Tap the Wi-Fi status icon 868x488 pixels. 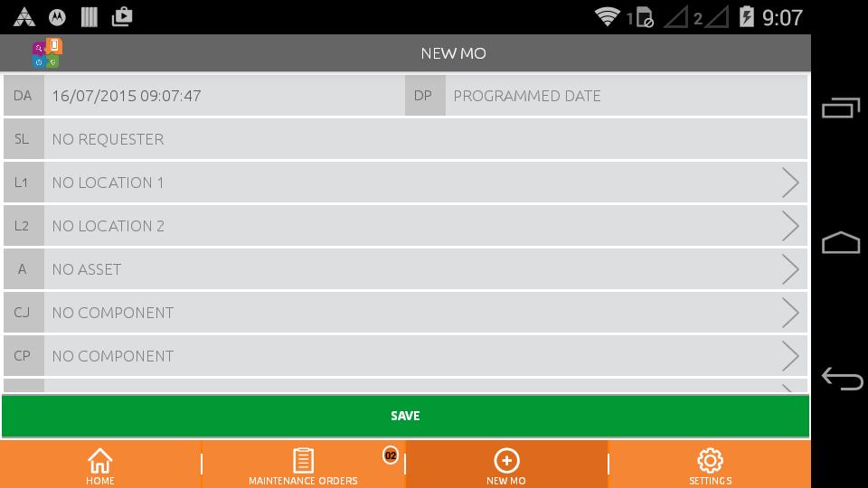(x=607, y=16)
